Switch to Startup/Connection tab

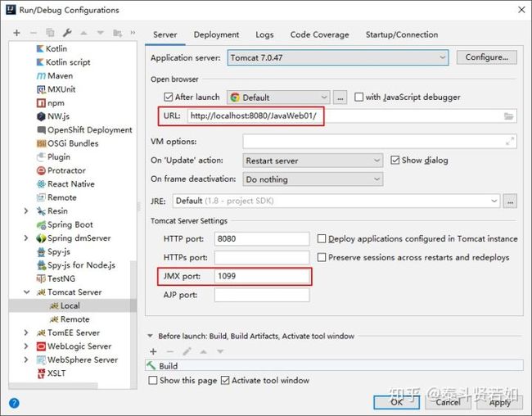(402, 34)
